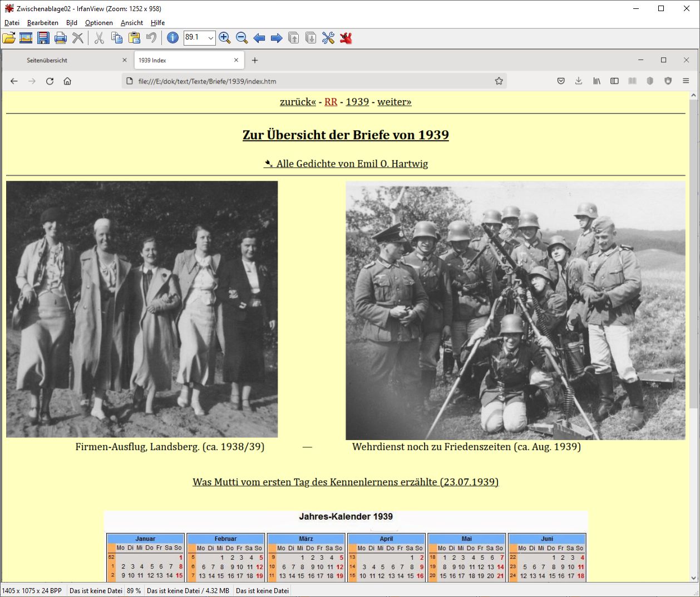
Task: Open the Ansicht menu
Action: pyautogui.click(x=132, y=23)
